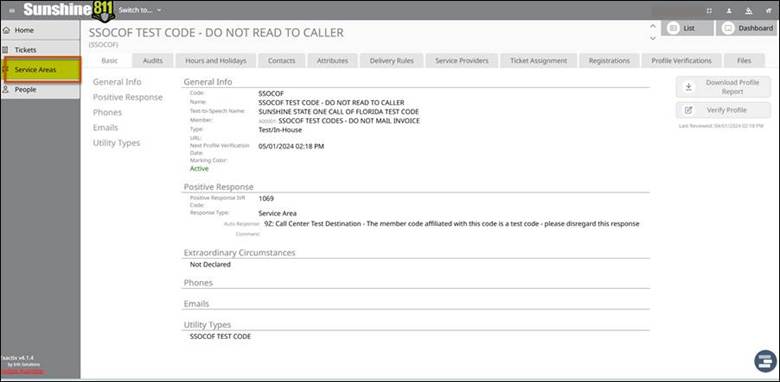Image resolution: width=780 pixels, height=382 pixels.
Task: Switch to the Hours and Holidays tab
Action: [x=215, y=61]
